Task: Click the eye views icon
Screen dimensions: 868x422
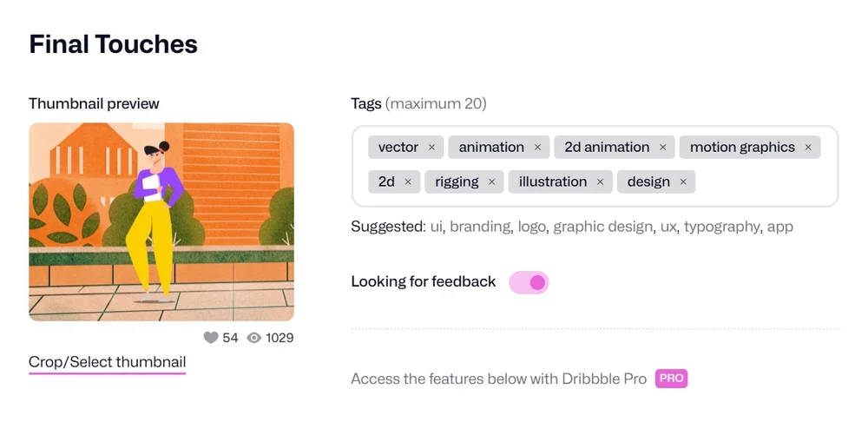Action: click(x=254, y=338)
